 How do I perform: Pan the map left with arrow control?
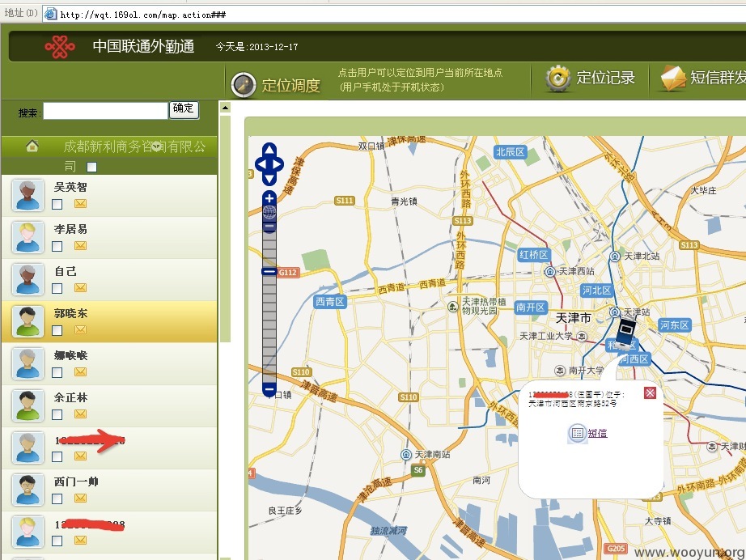tap(261, 164)
